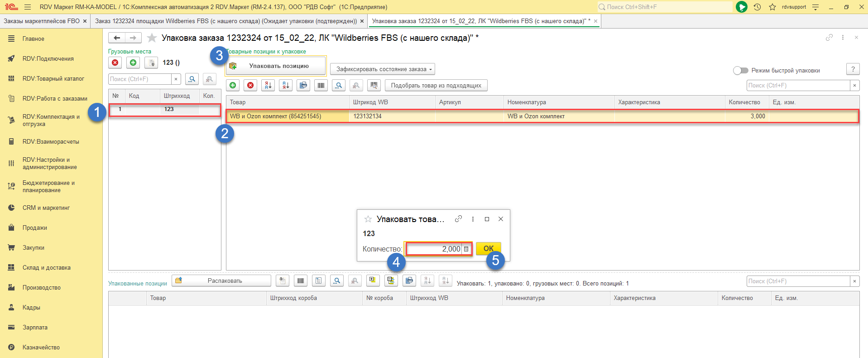
Task: Click barcode search scanner icon
Action: pos(374,85)
